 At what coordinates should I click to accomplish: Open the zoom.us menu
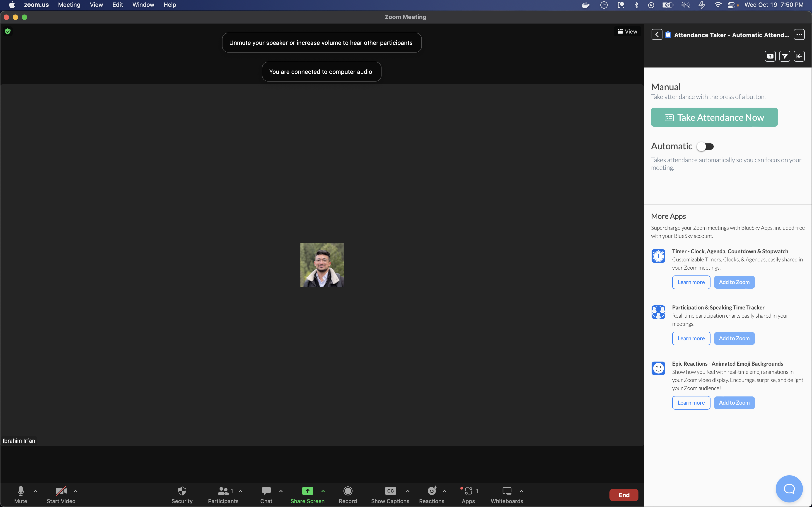click(36, 5)
